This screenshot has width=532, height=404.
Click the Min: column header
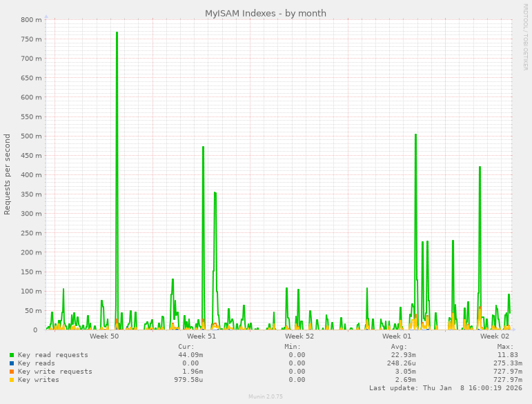[293, 347]
